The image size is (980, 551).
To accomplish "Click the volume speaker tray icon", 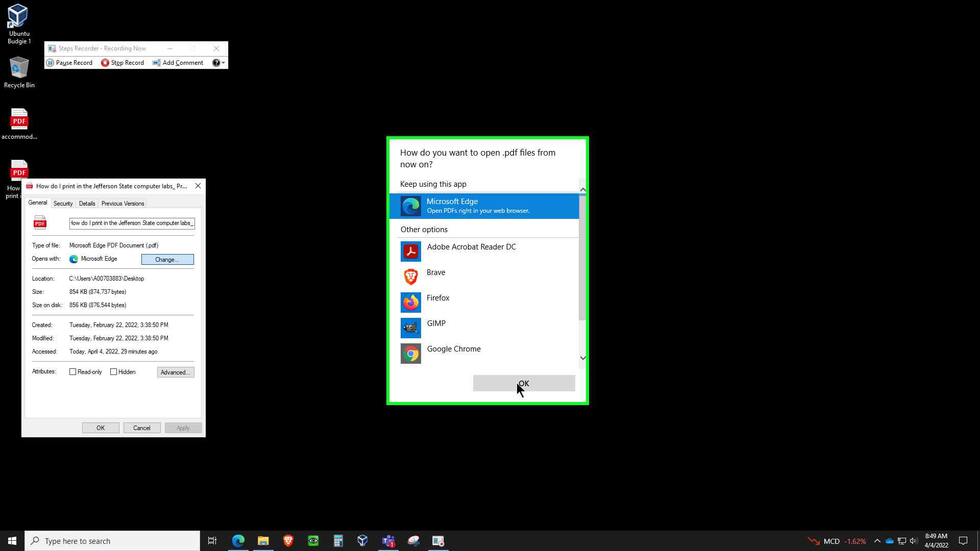I will pyautogui.click(x=914, y=541).
